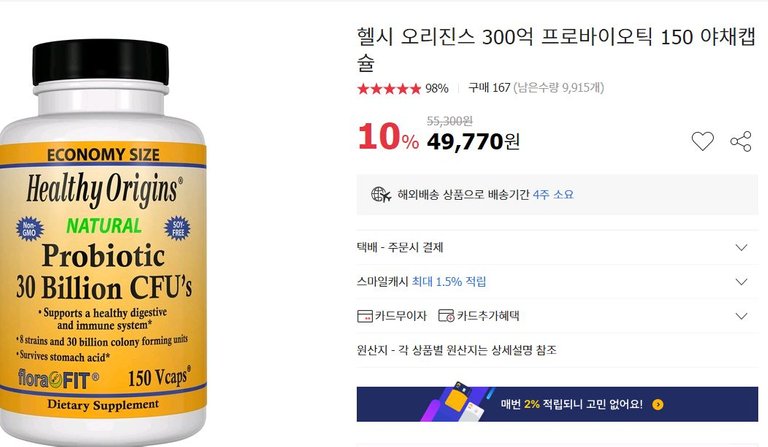
Task: Click the probiotic bottle product image
Action: click(x=103, y=242)
